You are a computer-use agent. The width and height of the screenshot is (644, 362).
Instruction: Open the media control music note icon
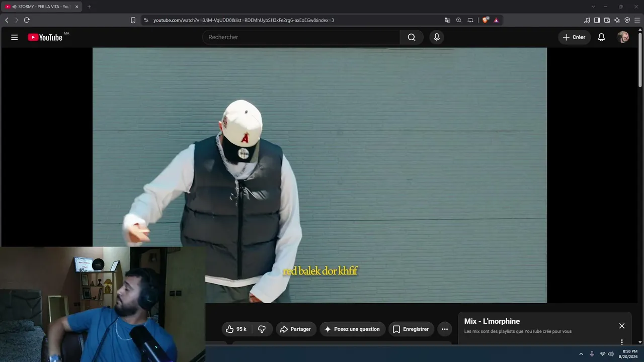tap(587, 20)
